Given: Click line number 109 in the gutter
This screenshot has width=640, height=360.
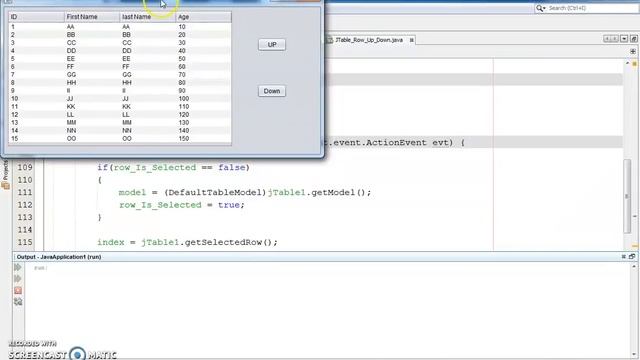Looking at the screenshot, I should pyautogui.click(x=24, y=167).
